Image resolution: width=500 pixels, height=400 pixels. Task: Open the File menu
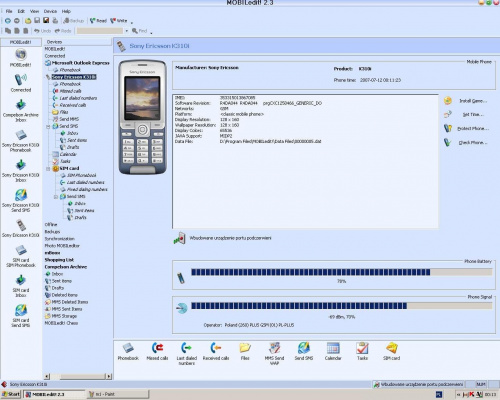(9, 11)
